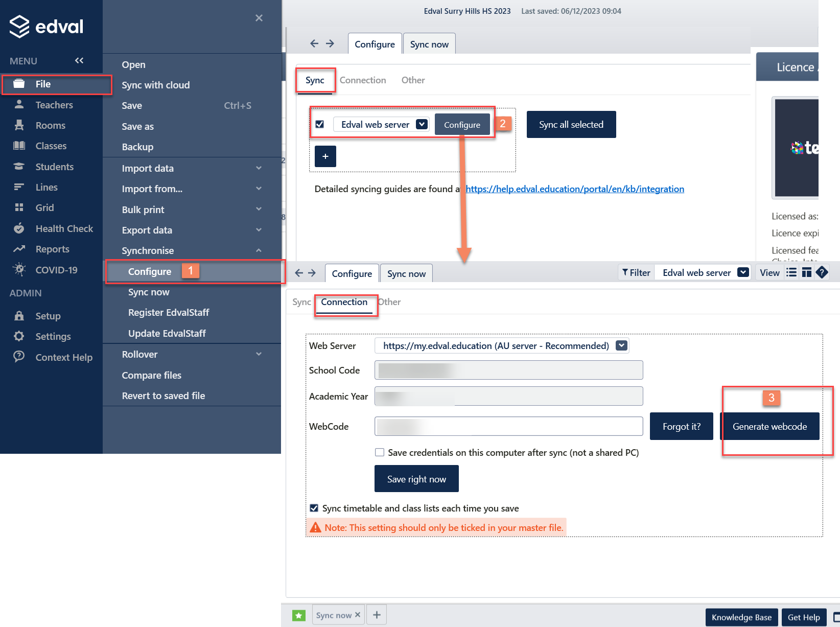Click the Grid icon in sidebar
This screenshot has height=627, width=840.
point(19,207)
